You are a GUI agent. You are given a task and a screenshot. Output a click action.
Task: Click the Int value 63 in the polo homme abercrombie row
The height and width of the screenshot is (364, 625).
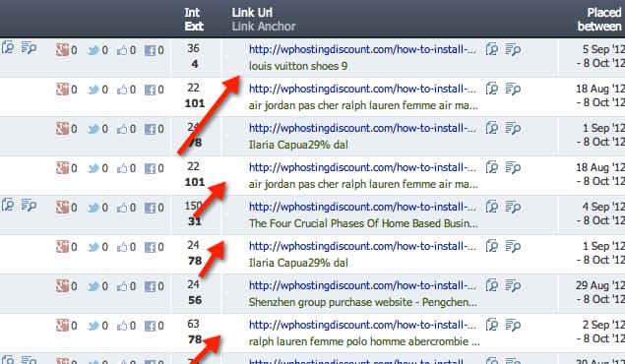[193, 324]
